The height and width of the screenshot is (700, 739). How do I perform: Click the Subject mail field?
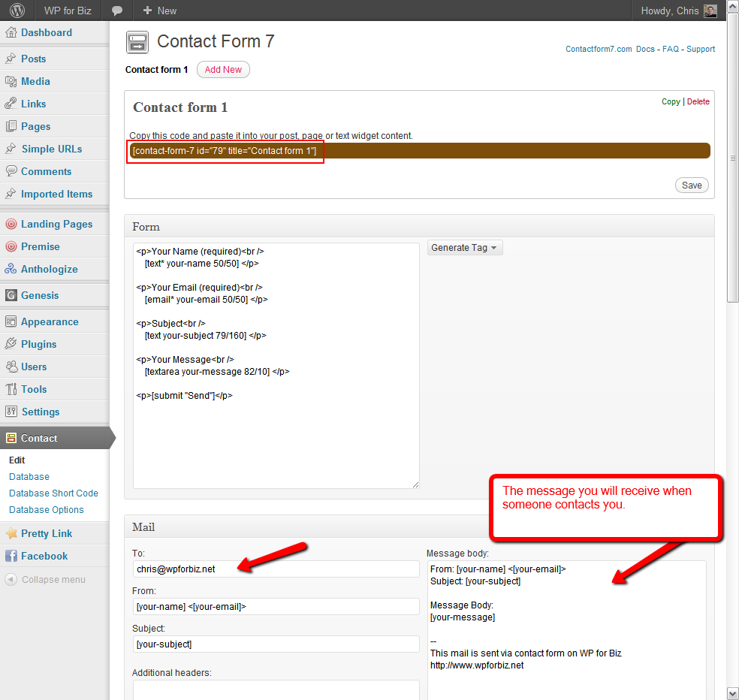(276, 644)
